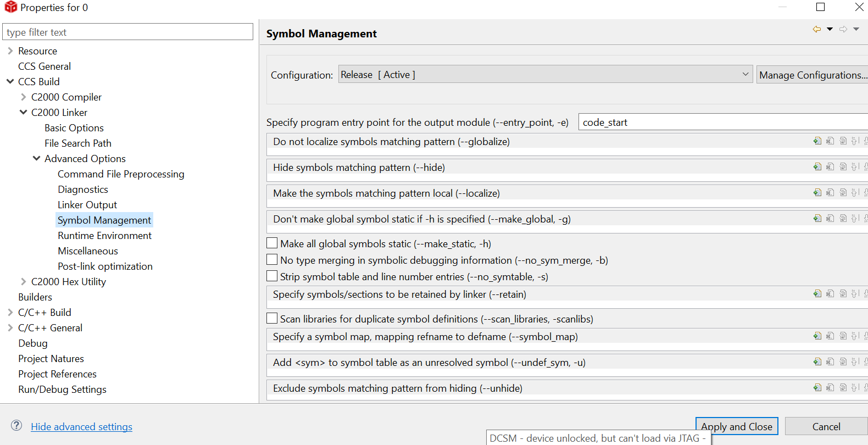Click Add icon in --symbol_map row
This screenshot has width=868, height=445.
coord(817,336)
